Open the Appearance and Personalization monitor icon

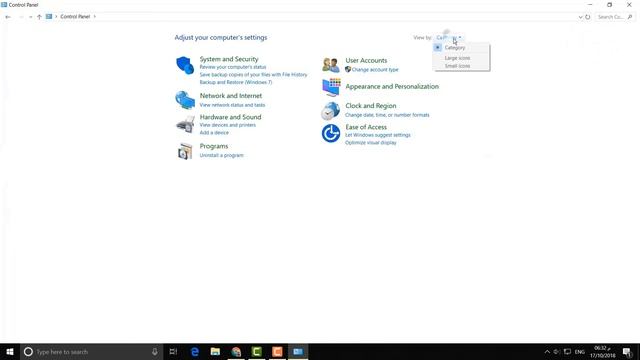click(331, 87)
